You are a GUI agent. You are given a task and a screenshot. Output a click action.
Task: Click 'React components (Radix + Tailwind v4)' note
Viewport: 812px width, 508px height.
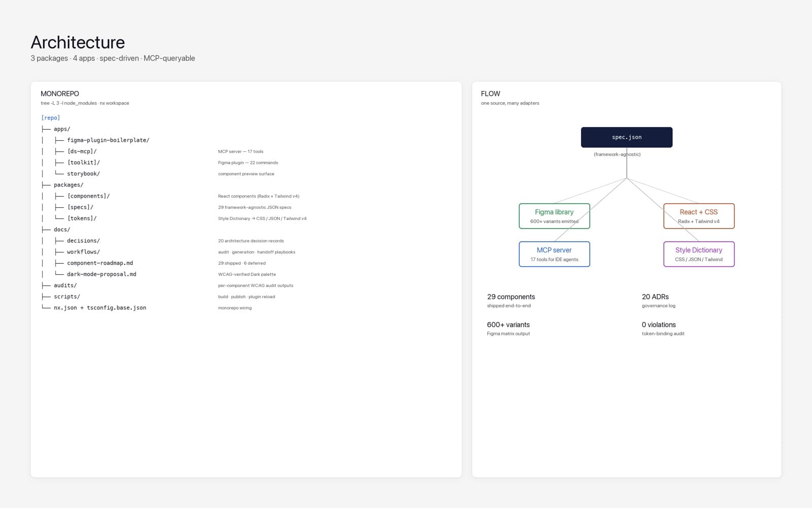(259, 196)
